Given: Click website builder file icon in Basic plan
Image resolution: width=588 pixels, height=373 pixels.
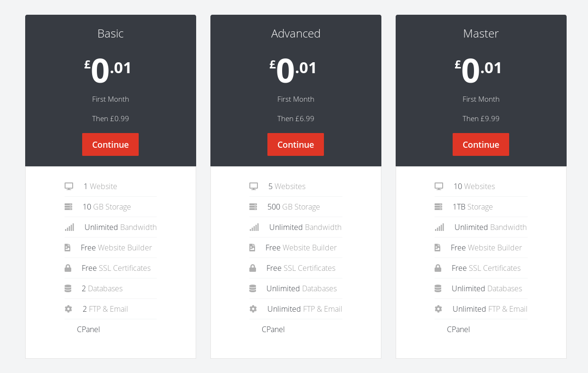Looking at the screenshot, I should pos(67,248).
